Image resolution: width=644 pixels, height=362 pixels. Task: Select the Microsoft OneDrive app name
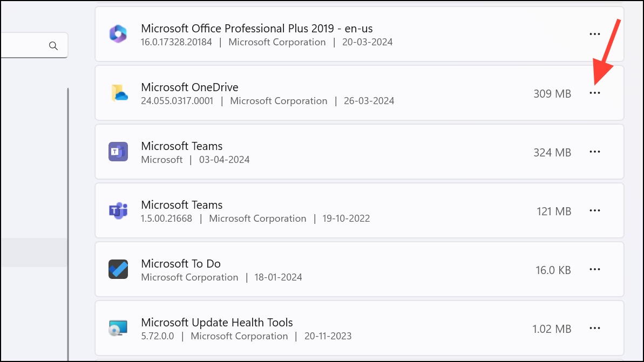(190, 87)
